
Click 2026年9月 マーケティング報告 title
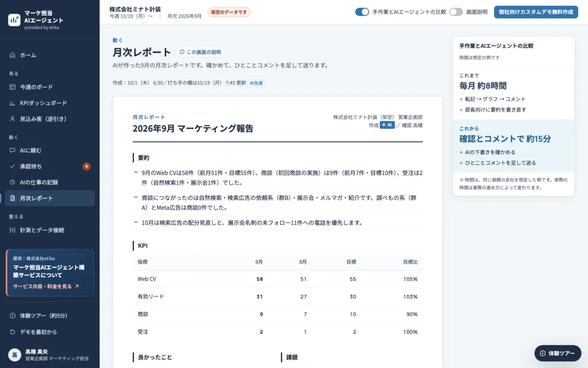point(193,129)
